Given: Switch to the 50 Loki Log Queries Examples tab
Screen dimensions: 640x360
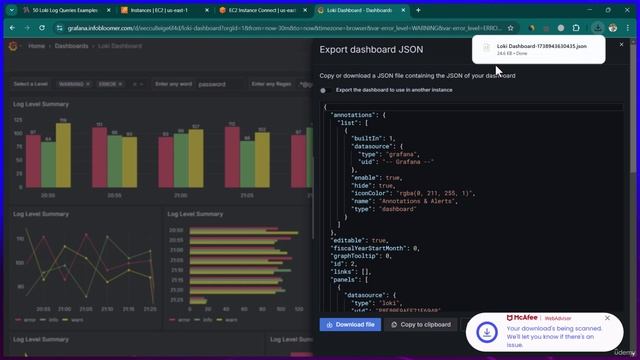Looking at the screenshot, I should coord(64,10).
